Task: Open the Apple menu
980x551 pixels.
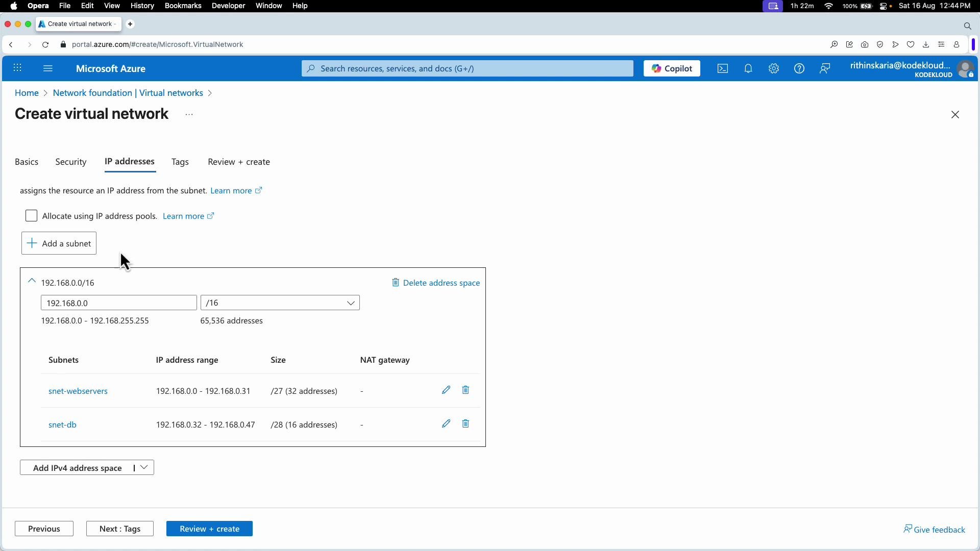Action: pyautogui.click(x=14, y=6)
